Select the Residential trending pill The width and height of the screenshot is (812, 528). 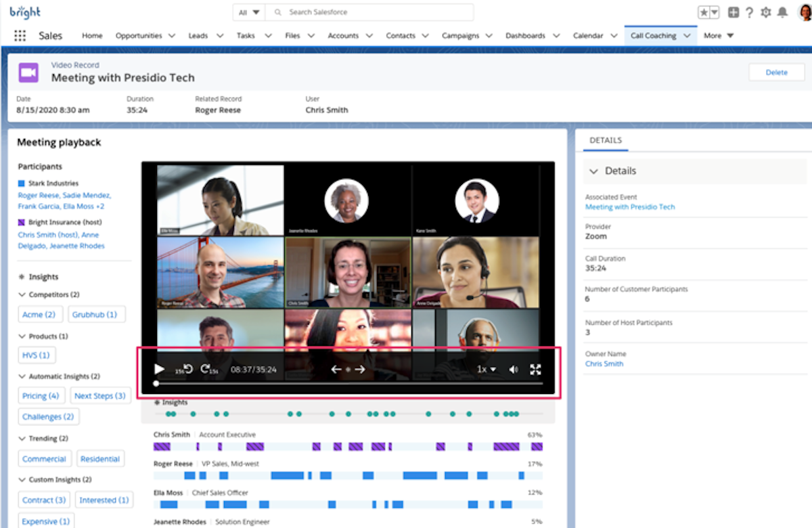click(x=100, y=459)
